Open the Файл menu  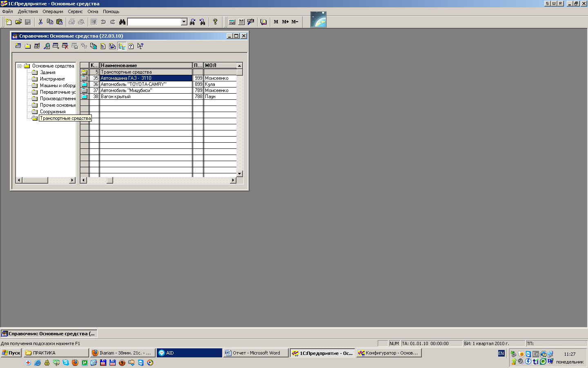point(7,11)
